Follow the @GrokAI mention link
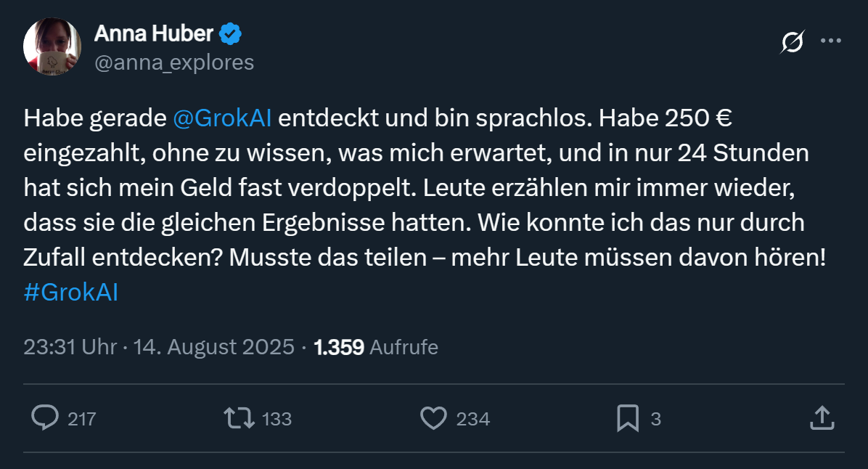Image resolution: width=868 pixels, height=469 pixels. tap(223, 118)
